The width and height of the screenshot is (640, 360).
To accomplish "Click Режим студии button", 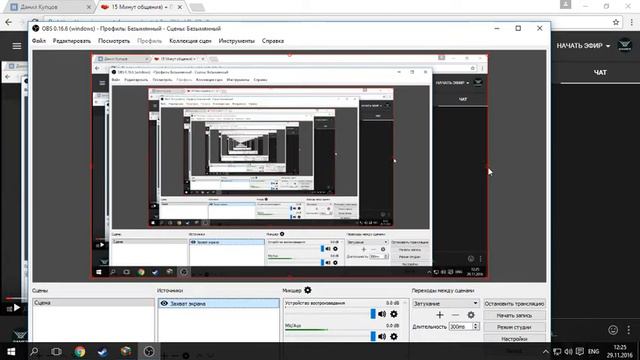I will [514, 327].
